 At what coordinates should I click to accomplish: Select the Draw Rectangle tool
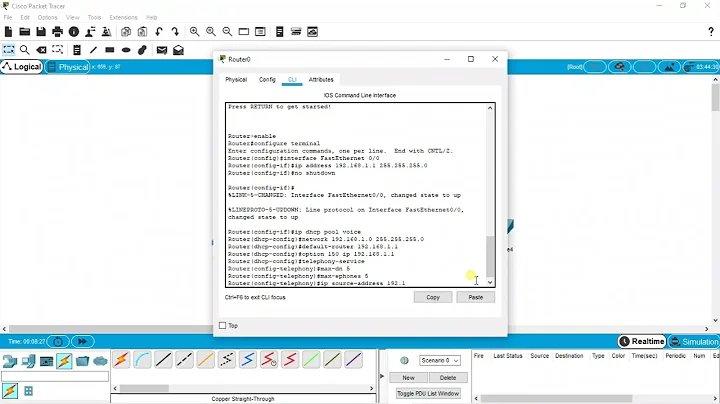point(110,50)
